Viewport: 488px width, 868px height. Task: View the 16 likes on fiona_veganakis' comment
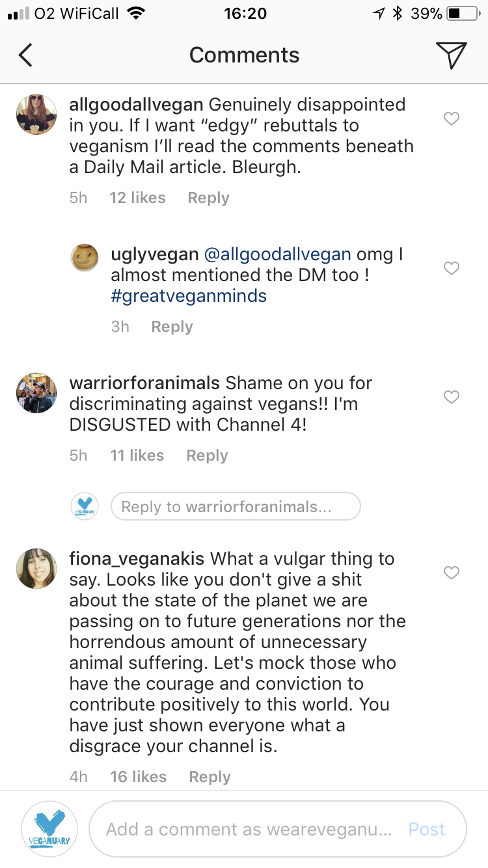pos(138,776)
